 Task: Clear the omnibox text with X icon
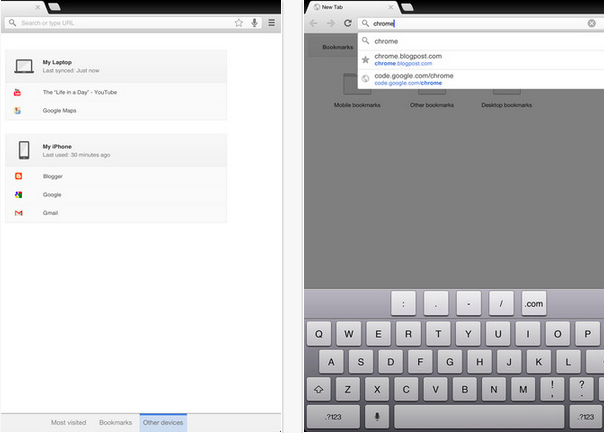point(592,23)
